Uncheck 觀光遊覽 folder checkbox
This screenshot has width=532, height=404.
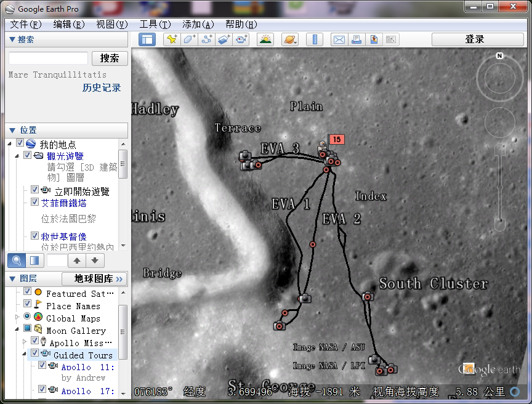(x=28, y=155)
